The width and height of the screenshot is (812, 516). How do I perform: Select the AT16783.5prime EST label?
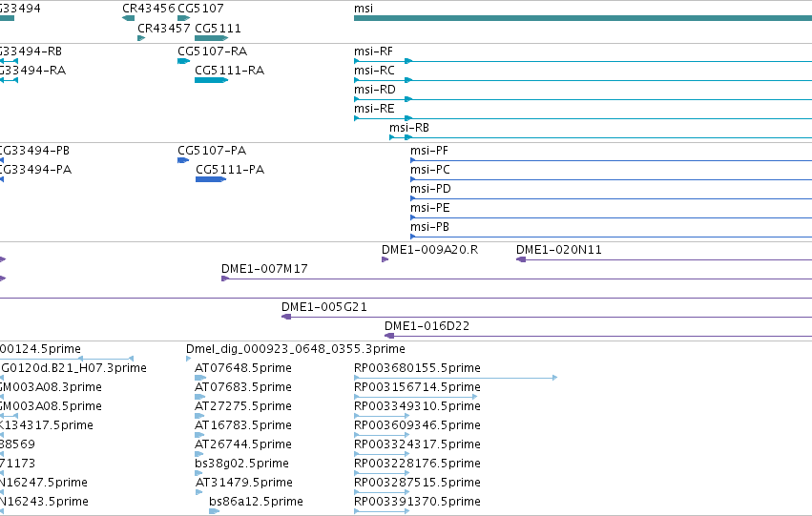tap(243, 425)
